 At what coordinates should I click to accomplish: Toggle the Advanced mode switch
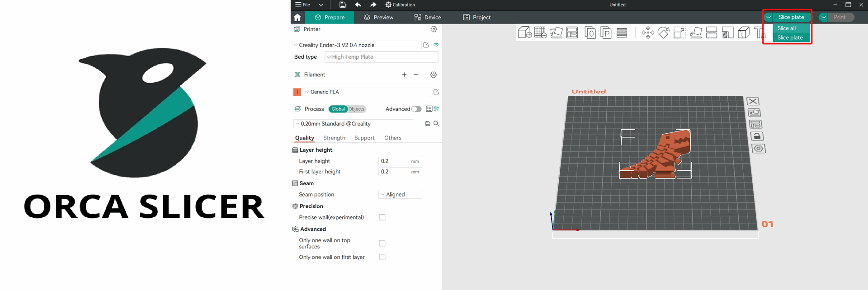tap(416, 109)
